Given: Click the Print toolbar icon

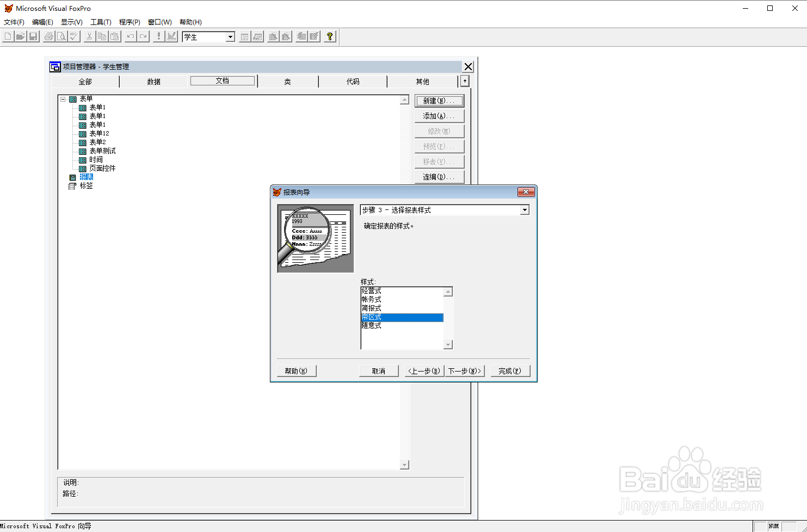Looking at the screenshot, I should (49, 36).
